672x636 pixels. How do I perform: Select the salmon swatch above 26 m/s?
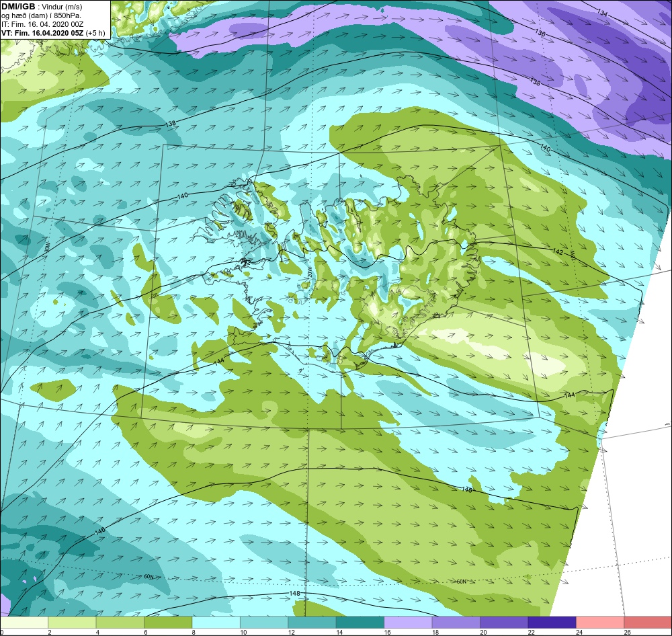pyautogui.click(x=648, y=622)
